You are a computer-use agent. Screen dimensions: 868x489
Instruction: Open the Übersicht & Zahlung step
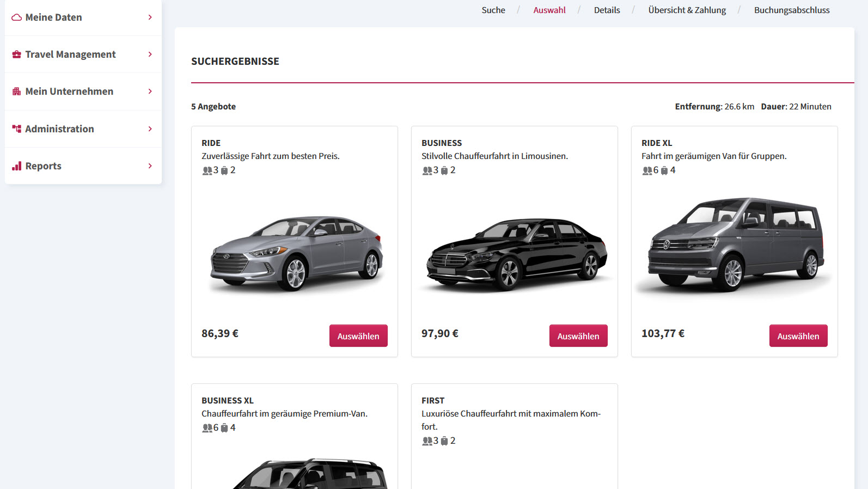point(687,10)
